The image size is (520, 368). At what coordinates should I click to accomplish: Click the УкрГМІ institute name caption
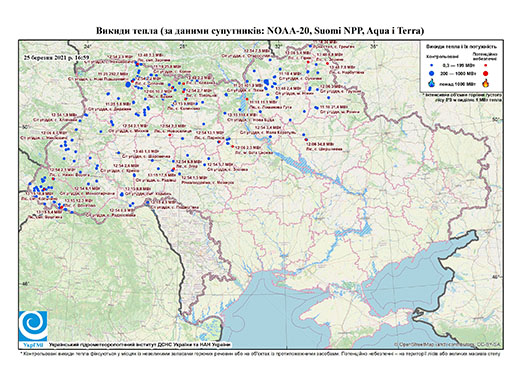[x=140, y=344]
